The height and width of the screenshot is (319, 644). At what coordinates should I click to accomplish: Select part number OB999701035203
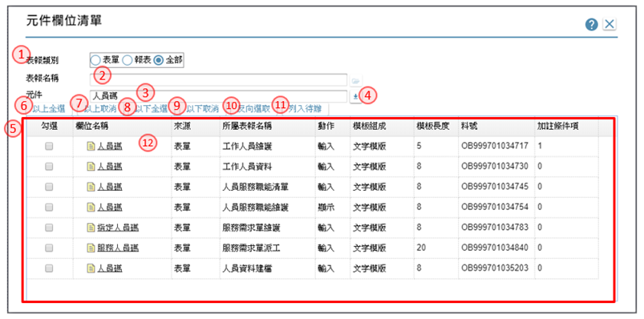point(495,269)
